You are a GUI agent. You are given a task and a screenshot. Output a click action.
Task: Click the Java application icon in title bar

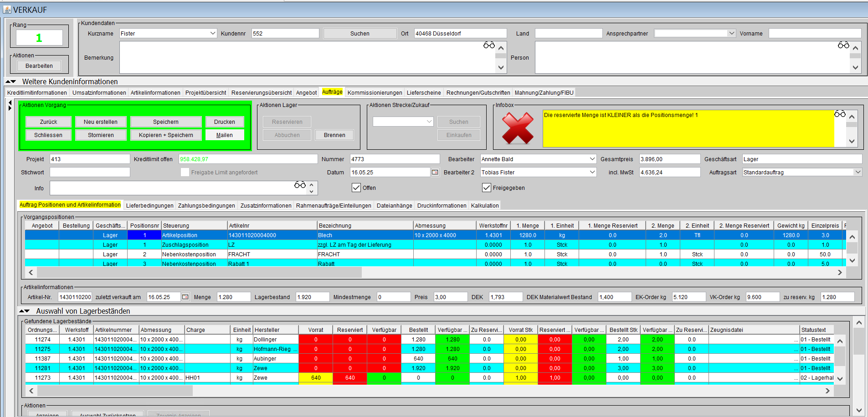[7, 10]
